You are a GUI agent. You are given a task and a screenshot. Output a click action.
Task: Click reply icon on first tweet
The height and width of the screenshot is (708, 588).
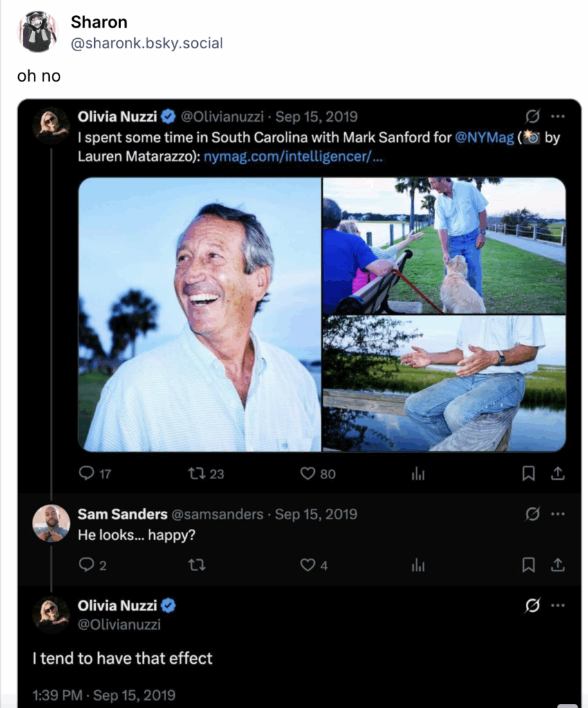(x=86, y=473)
